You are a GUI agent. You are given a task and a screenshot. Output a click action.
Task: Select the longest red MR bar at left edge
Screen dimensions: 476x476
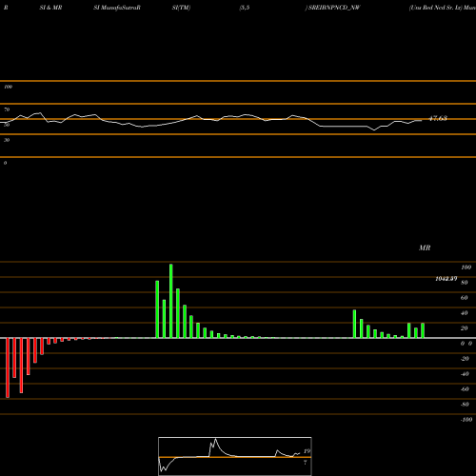pyautogui.click(x=8, y=367)
